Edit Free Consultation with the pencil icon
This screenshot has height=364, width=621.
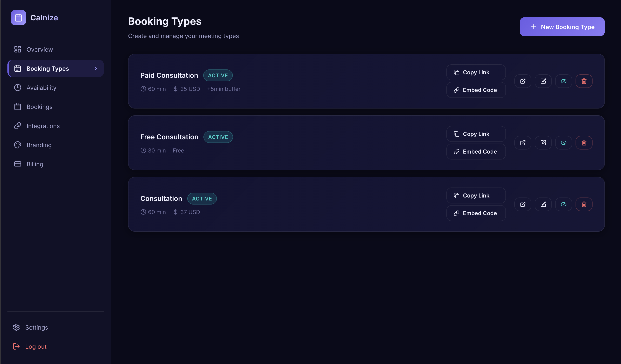point(543,142)
